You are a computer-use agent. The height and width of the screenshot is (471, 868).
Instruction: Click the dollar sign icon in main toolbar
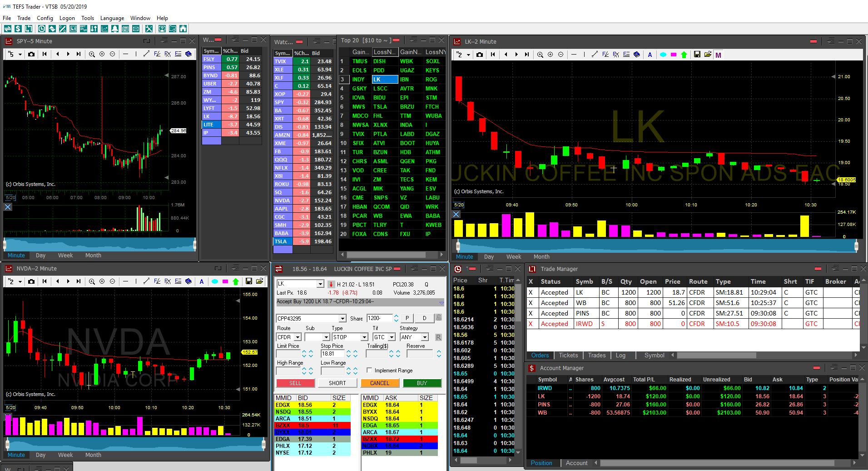18,29
